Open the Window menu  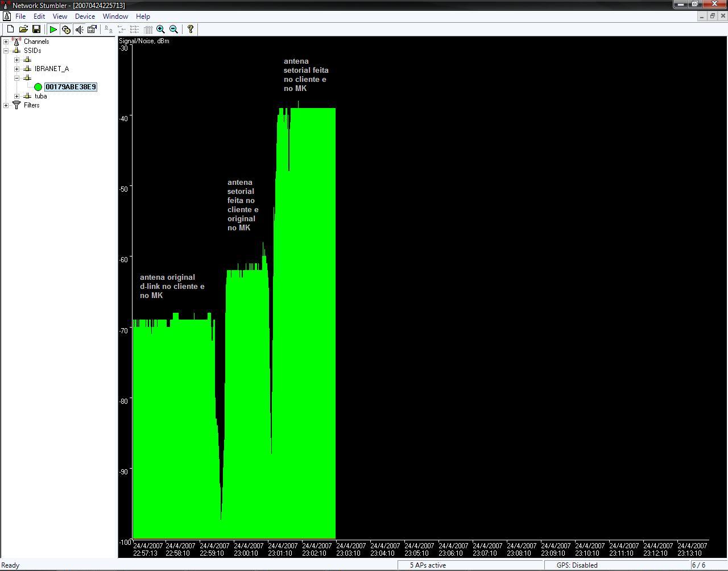coord(115,16)
